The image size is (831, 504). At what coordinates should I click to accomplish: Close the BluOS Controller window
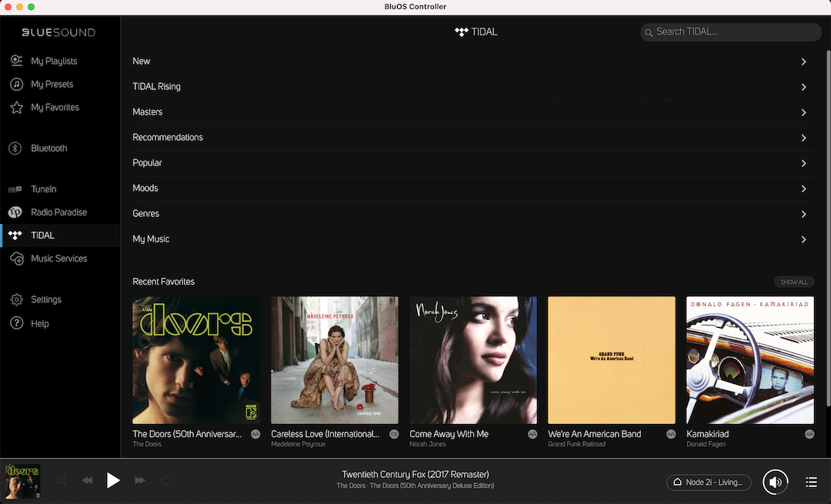[8, 7]
